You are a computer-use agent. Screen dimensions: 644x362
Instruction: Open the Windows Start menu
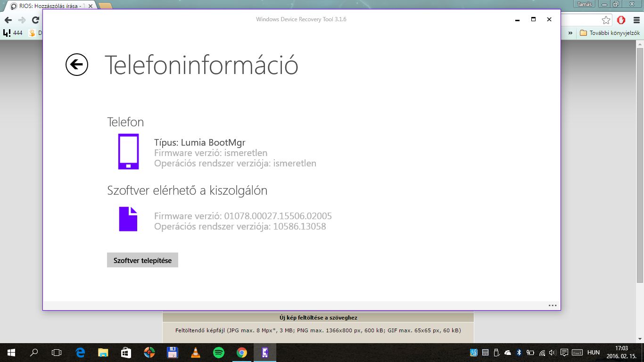coord(11,353)
